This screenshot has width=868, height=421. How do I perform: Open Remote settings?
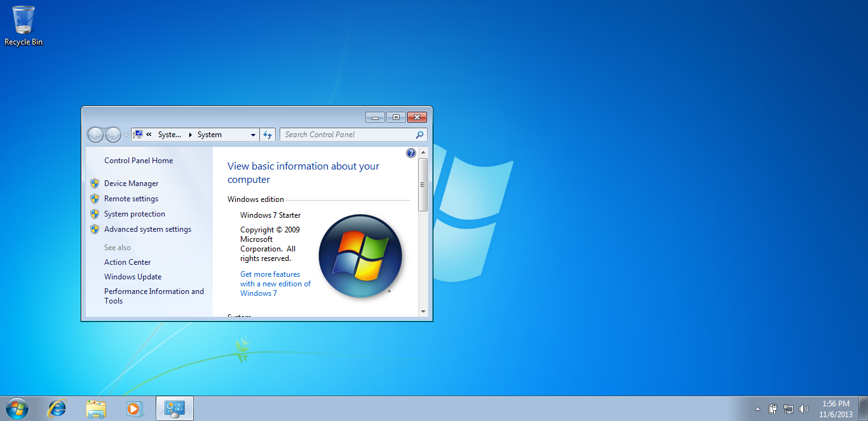coord(131,199)
